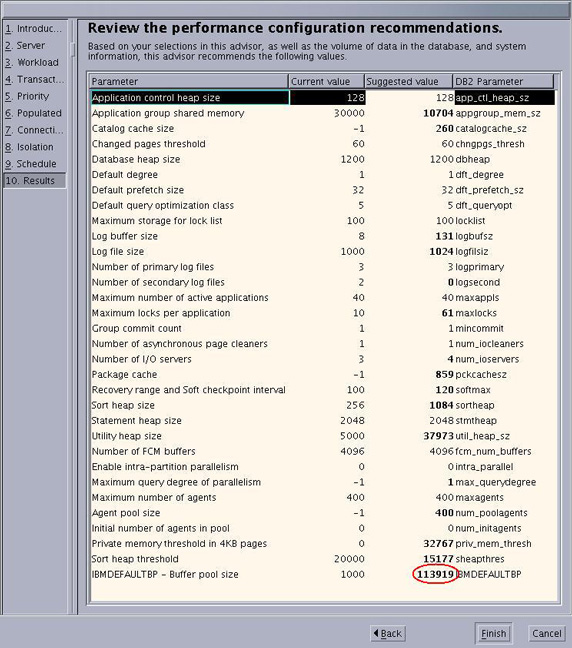
Task: Select Private memory threshold in 4KB pages row
Action: pyautogui.click(x=323, y=543)
